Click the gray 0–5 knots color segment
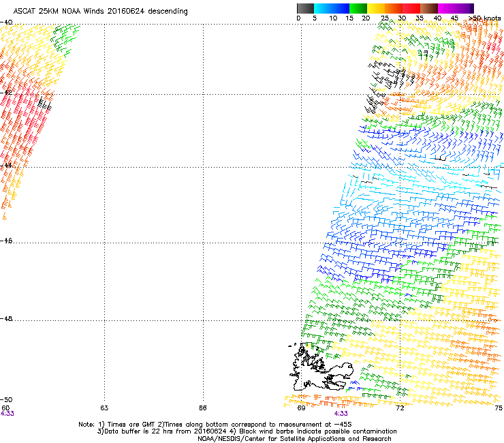Image resolution: width=504 pixels, height=443 pixels. pos(305,8)
